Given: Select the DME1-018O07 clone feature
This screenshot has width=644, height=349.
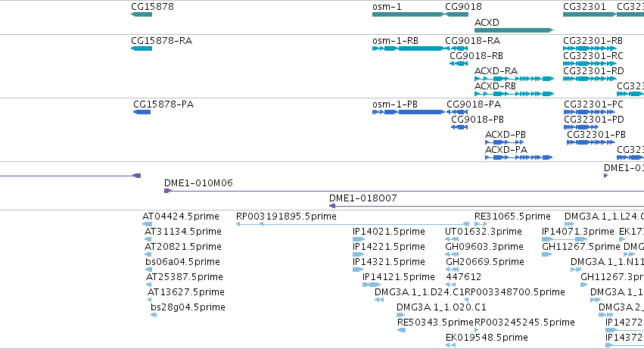Looking at the screenshot, I should (487, 207).
